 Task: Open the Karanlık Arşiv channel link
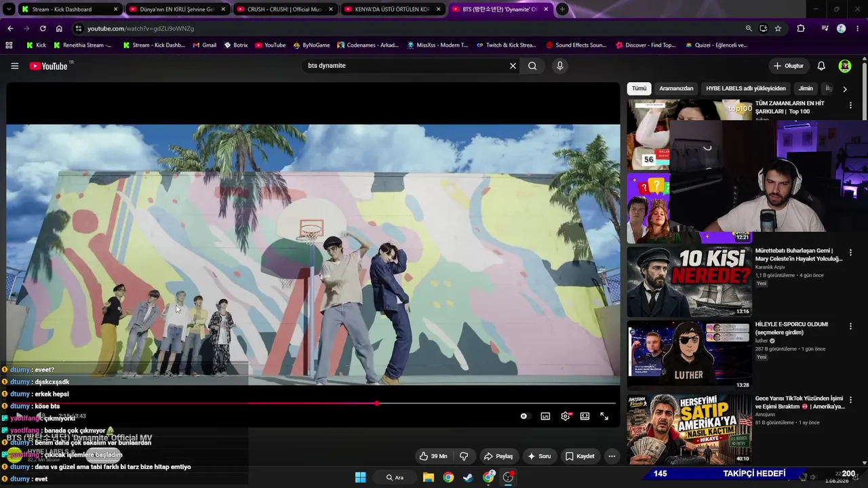(770, 267)
